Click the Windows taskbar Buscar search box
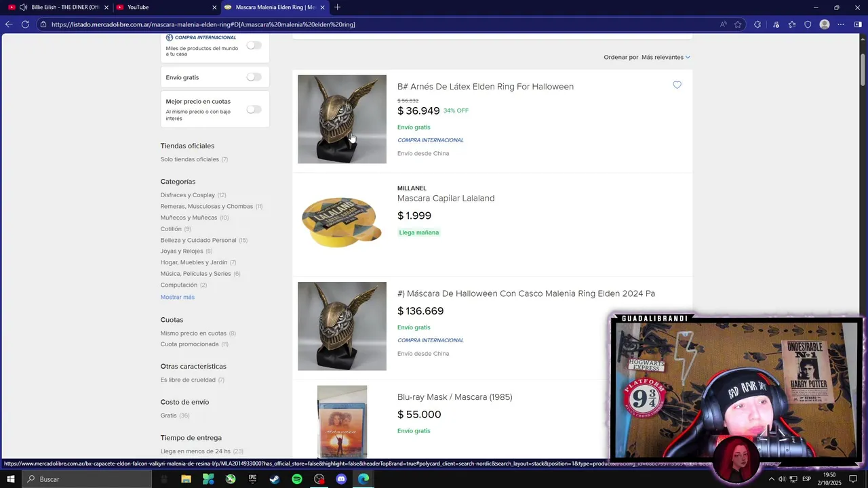The image size is (868, 488). tap(87, 479)
